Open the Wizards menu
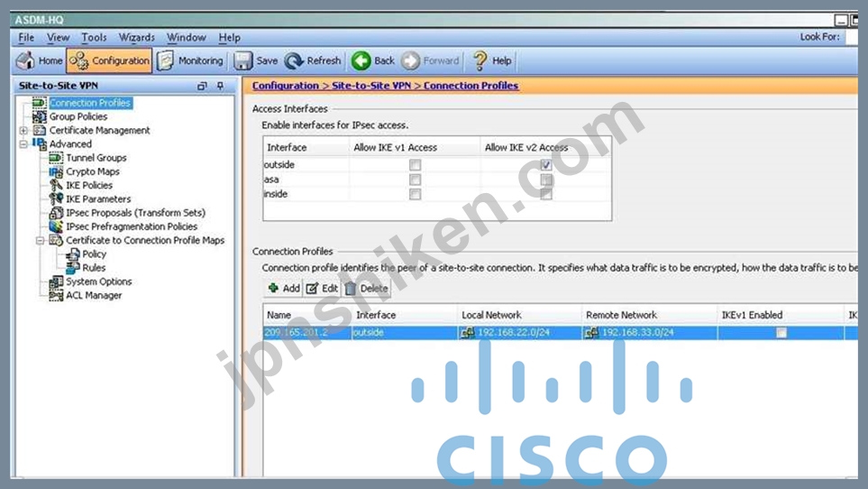The height and width of the screenshot is (489, 868). click(137, 37)
